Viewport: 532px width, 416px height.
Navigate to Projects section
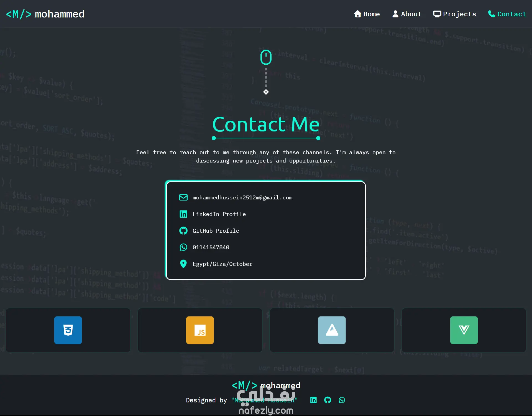(x=454, y=14)
